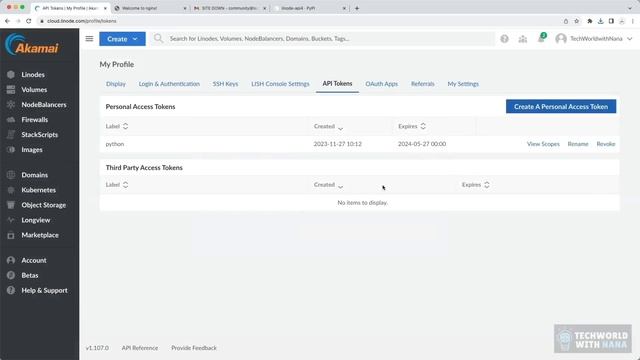Open browser extensions puzzle icon

(589, 21)
